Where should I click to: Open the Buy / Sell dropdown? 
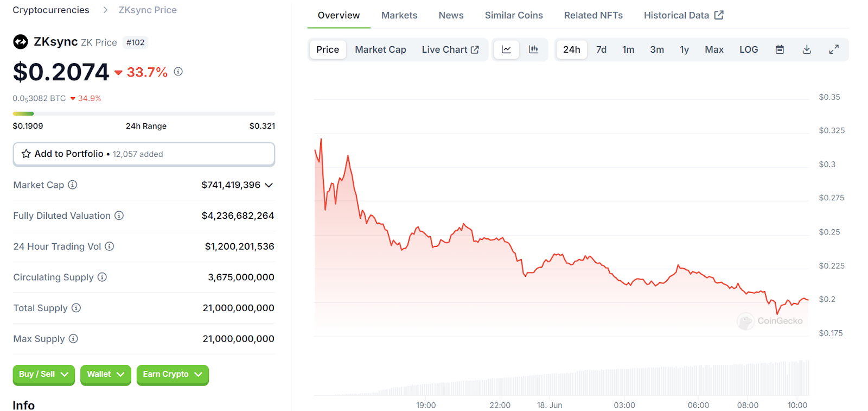pos(44,375)
